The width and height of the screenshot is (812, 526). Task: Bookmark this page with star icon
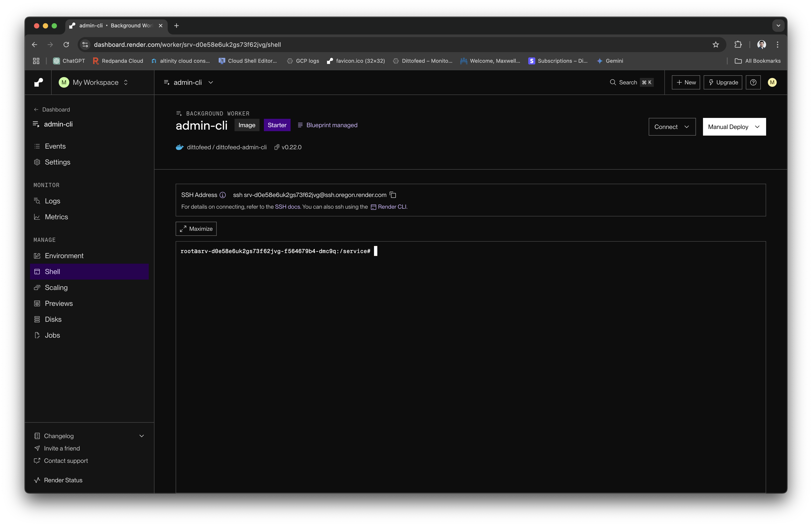point(715,45)
